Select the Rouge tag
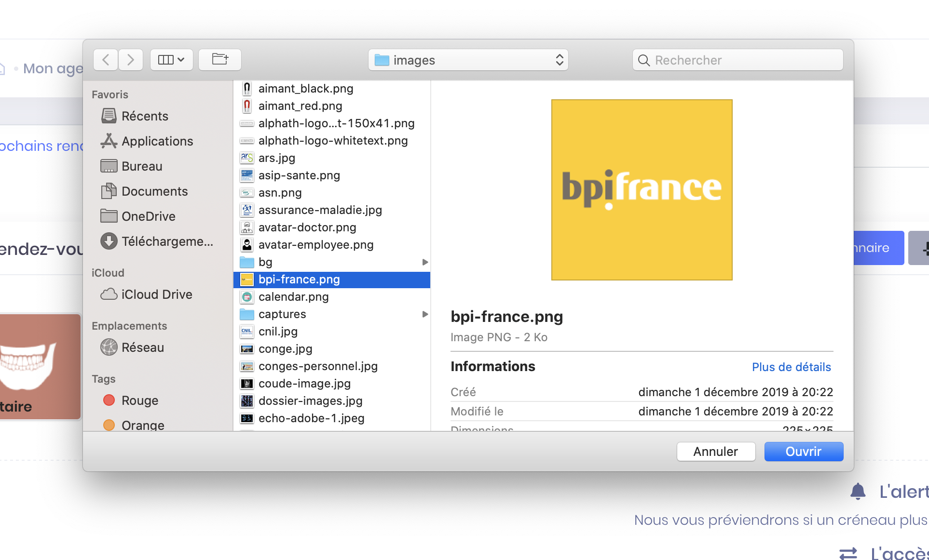The height and width of the screenshot is (560, 929). click(x=139, y=400)
